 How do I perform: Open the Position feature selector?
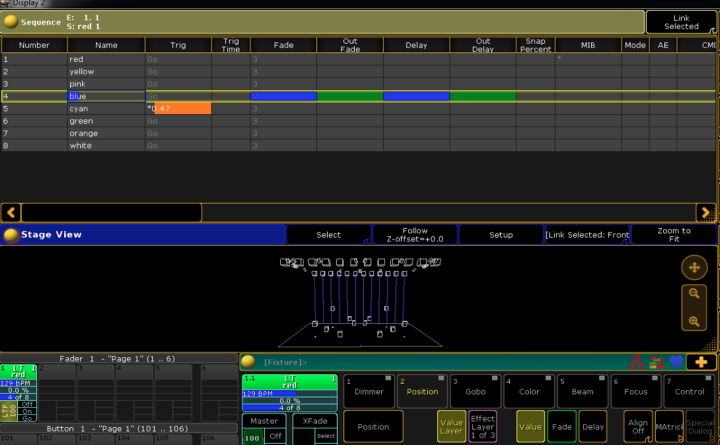tap(373, 427)
